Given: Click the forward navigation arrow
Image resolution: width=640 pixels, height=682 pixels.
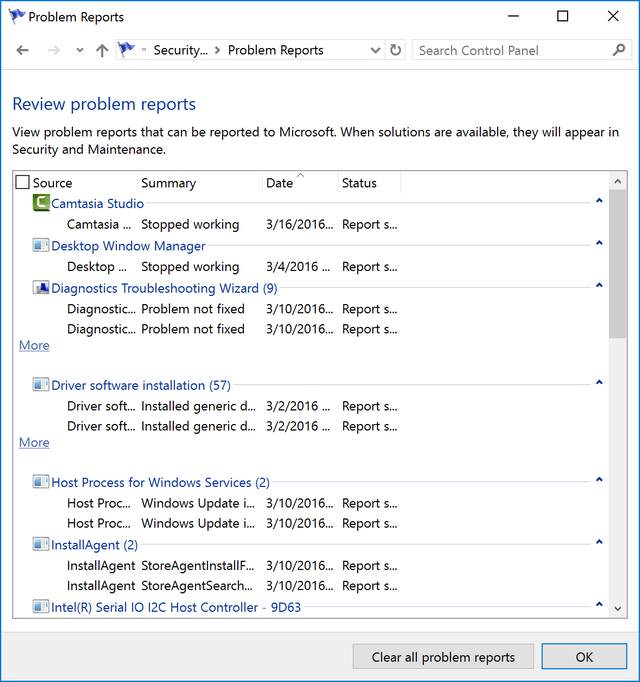Looking at the screenshot, I should [54, 50].
